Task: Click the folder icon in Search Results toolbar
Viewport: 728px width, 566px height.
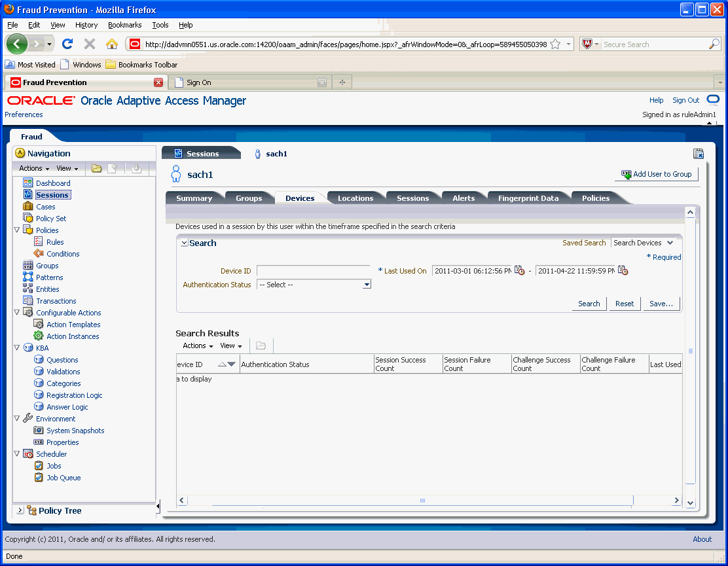Action: [x=261, y=345]
